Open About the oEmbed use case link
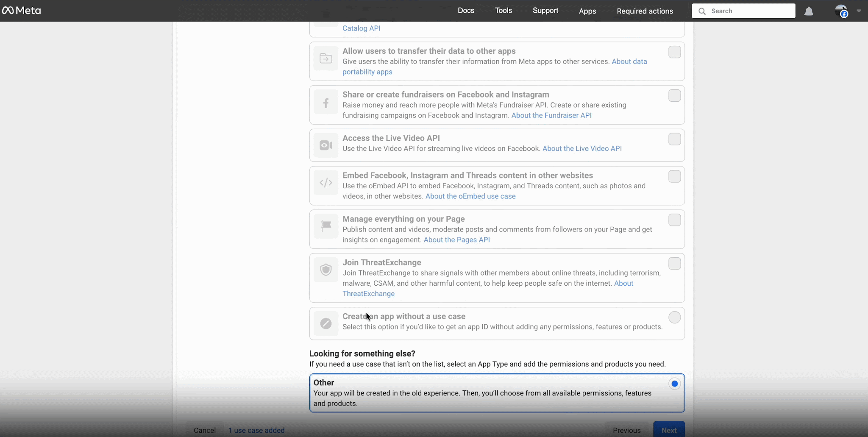Viewport: 868px width, 437px height. pyautogui.click(x=470, y=196)
